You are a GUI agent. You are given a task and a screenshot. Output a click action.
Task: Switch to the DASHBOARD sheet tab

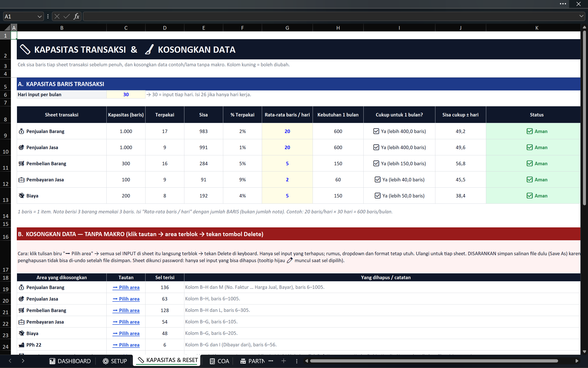pos(70,361)
